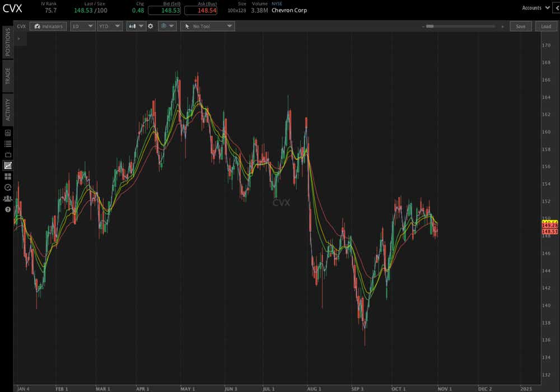Viewport: 560px width, 392px height.
Task: Open the quote detail sidebar icon
Action: click(x=8, y=133)
